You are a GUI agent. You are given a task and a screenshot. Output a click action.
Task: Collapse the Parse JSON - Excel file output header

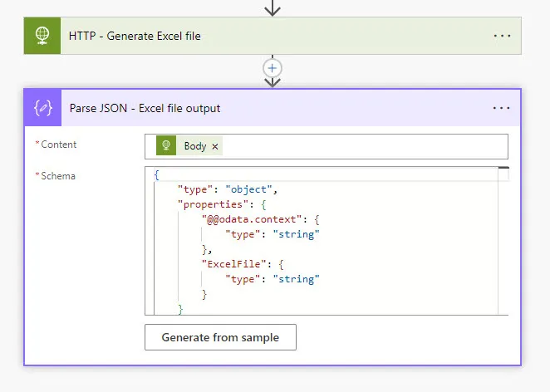point(273,108)
